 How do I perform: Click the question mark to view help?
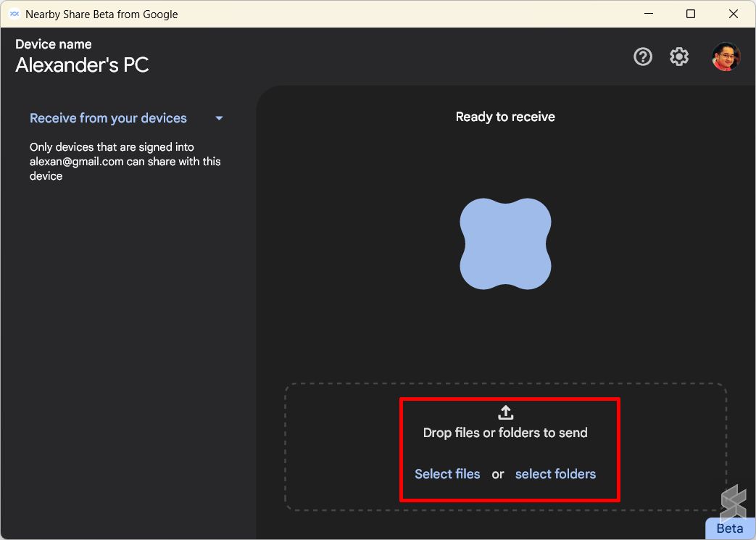tap(643, 56)
